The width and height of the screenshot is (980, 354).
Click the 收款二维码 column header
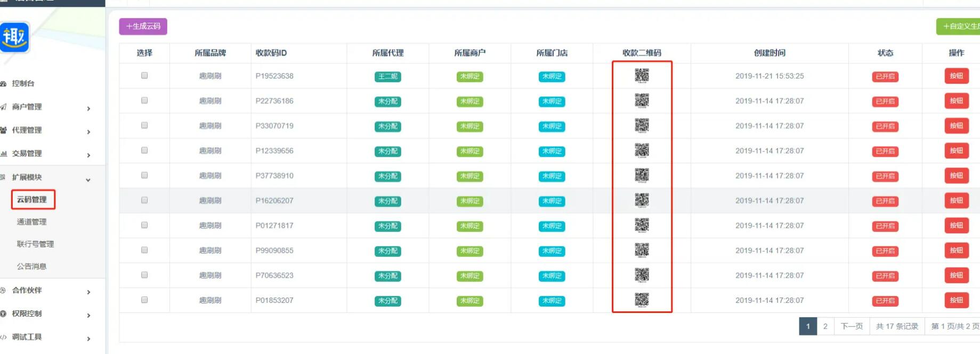(642, 53)
